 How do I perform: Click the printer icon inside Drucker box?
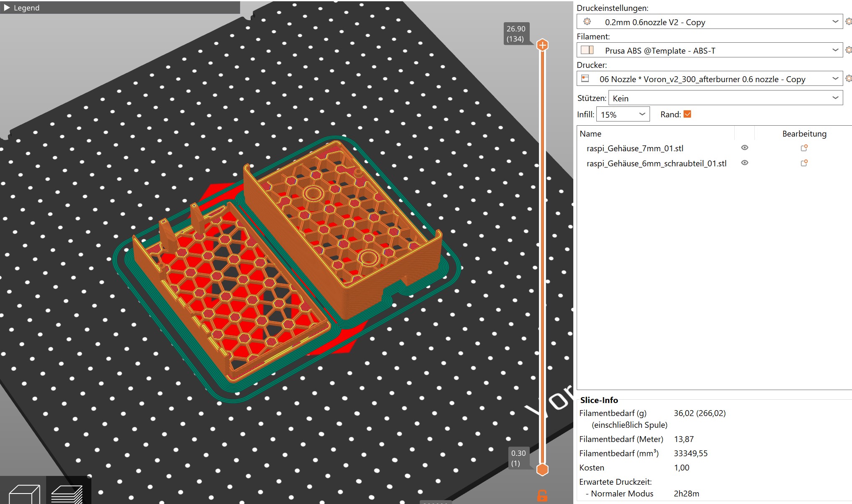pos(585,78)
